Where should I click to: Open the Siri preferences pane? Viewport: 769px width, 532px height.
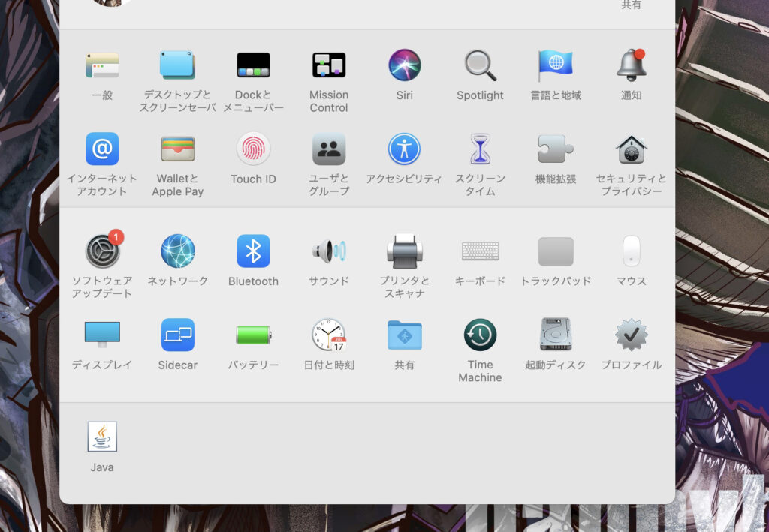404,65
